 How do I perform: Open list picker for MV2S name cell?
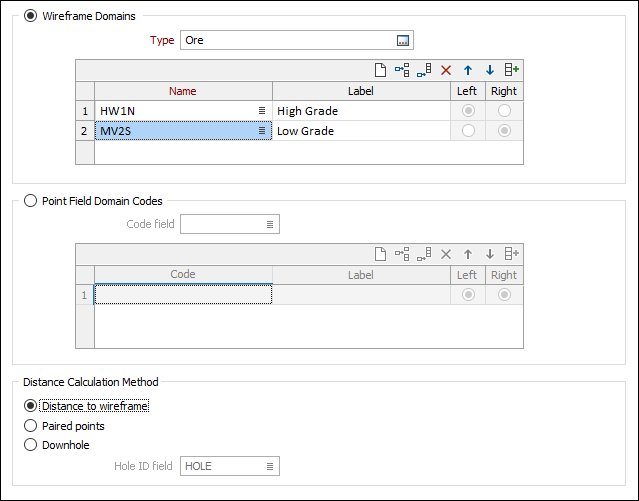(x=262, y=130)
